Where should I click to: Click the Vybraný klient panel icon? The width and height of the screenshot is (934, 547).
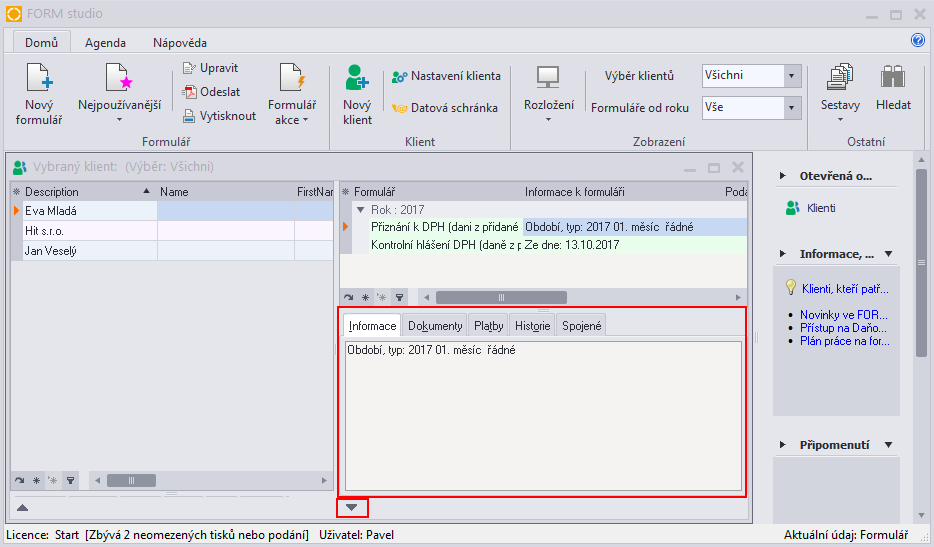pos(20,167)
